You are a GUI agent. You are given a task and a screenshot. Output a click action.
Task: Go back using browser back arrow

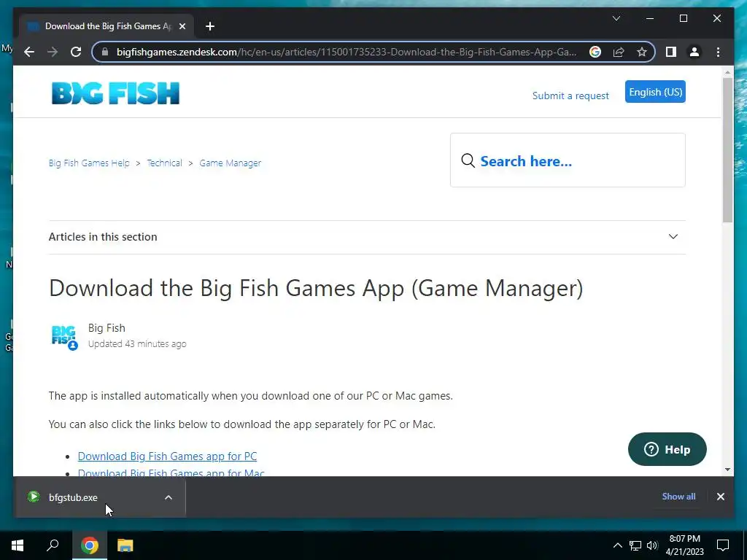click(x=29, y=52)
